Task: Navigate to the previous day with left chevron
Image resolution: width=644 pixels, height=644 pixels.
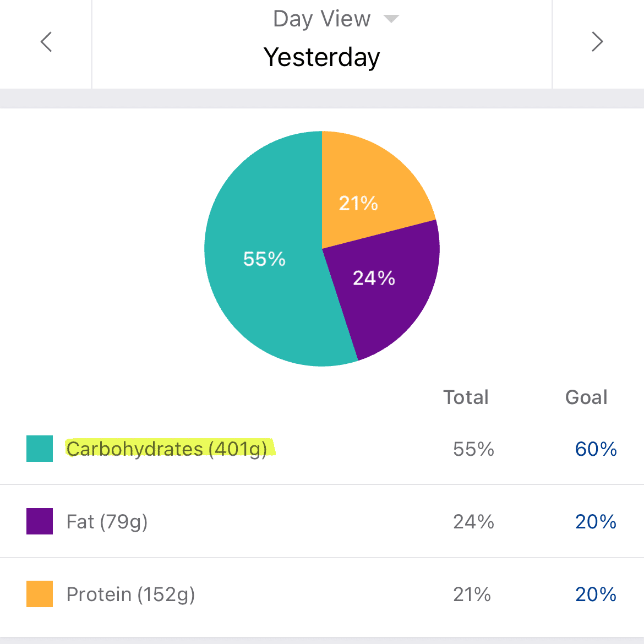Action: click(46, 41)
